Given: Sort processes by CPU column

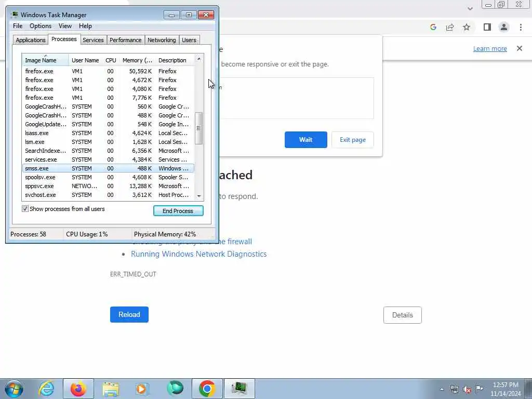Looking at the screenshot, I should [111, 60].
